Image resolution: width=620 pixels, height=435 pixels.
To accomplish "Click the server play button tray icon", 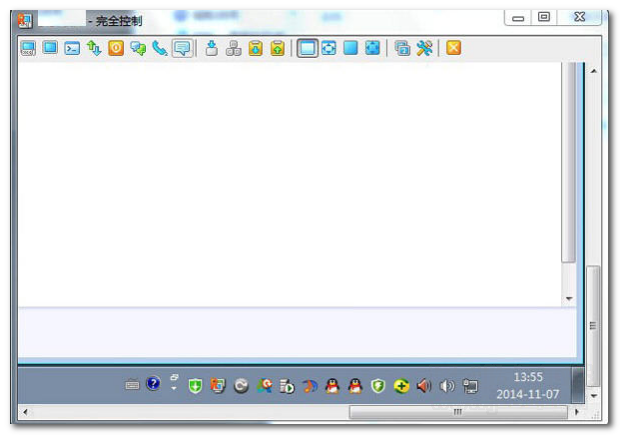I will point(287,386).
